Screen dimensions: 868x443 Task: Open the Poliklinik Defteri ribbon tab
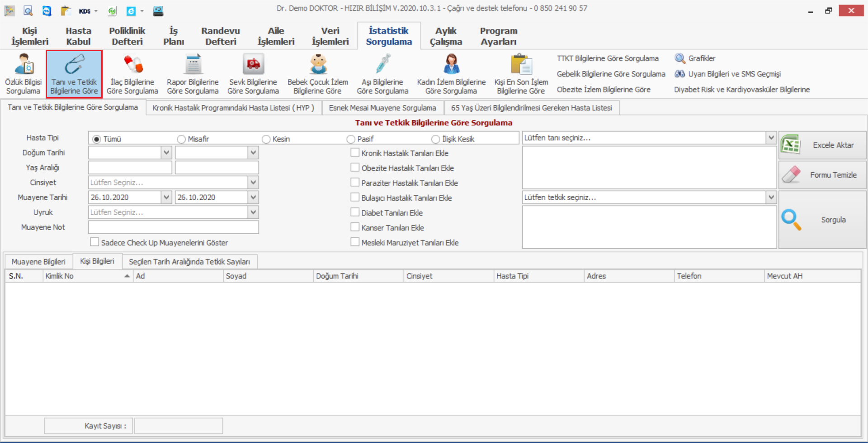[x=127, y=36]
